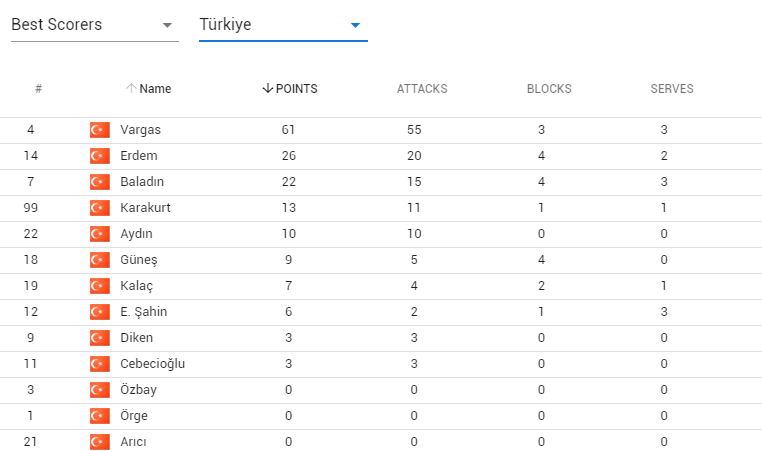Click the flag icon next to Erdem
The width and height of the screenshot is (762, 451).
pos(99,156)
